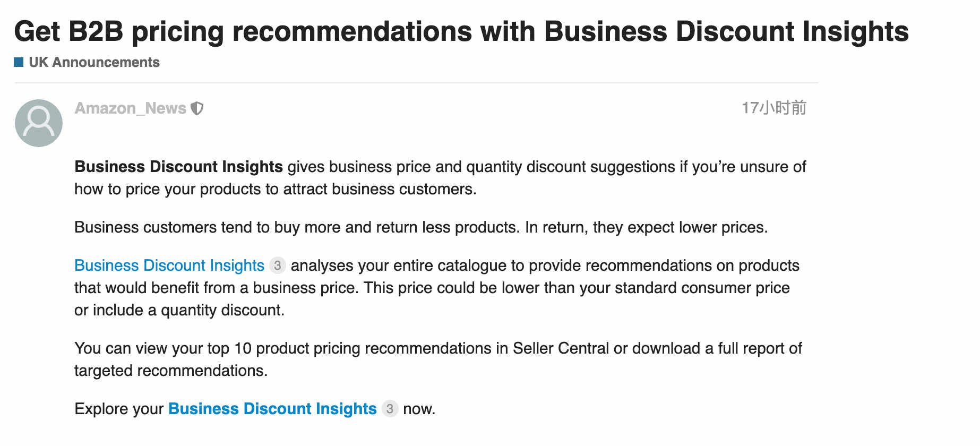Open the UK Announcements category
The height and width of the screenshot is (446, 980).
(94, 62)
